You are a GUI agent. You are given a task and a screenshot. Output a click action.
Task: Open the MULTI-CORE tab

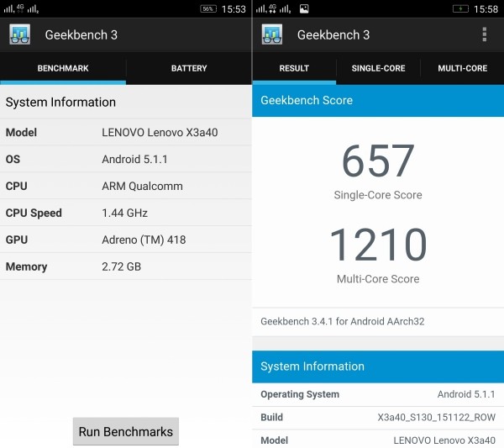pos(462,68)
